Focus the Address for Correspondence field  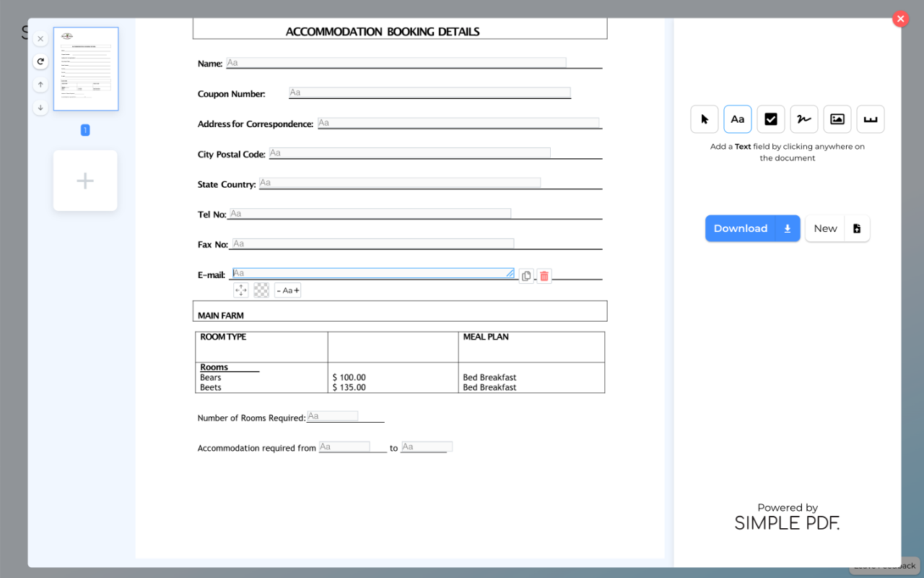(x=458, y=123)
